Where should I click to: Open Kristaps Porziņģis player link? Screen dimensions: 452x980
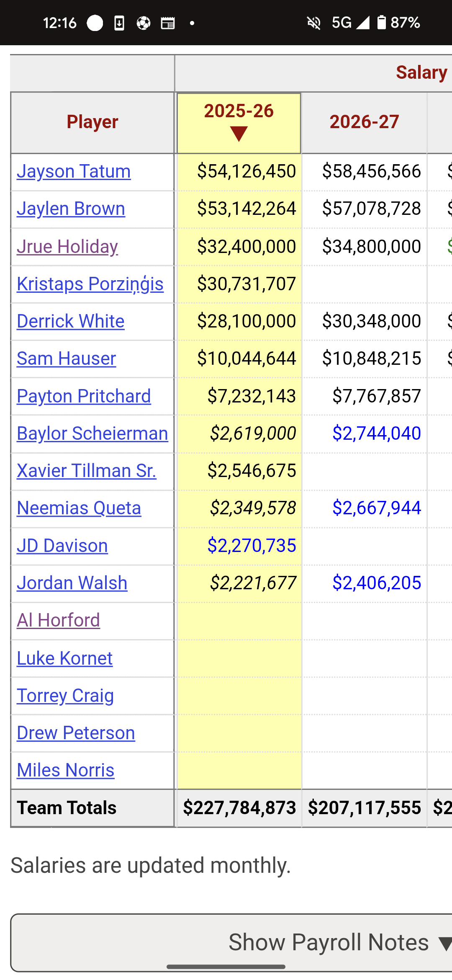point(90,284)
